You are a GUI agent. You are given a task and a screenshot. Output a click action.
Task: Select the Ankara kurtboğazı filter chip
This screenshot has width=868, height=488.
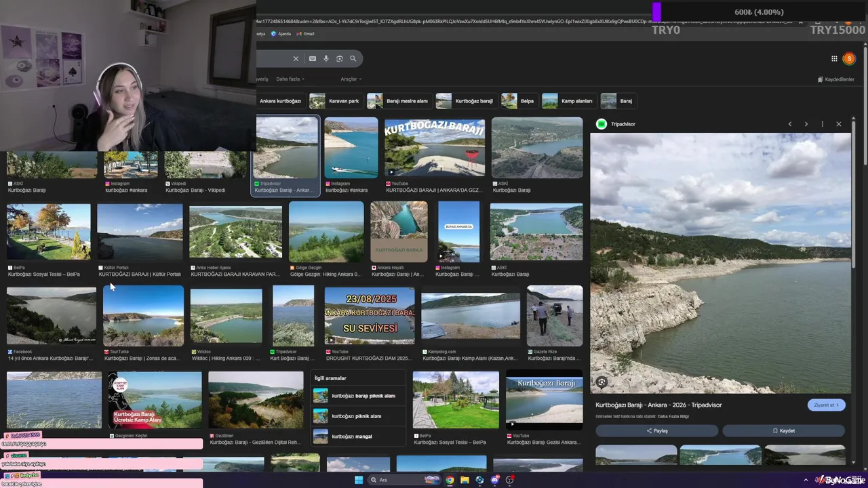click(280, 101)
